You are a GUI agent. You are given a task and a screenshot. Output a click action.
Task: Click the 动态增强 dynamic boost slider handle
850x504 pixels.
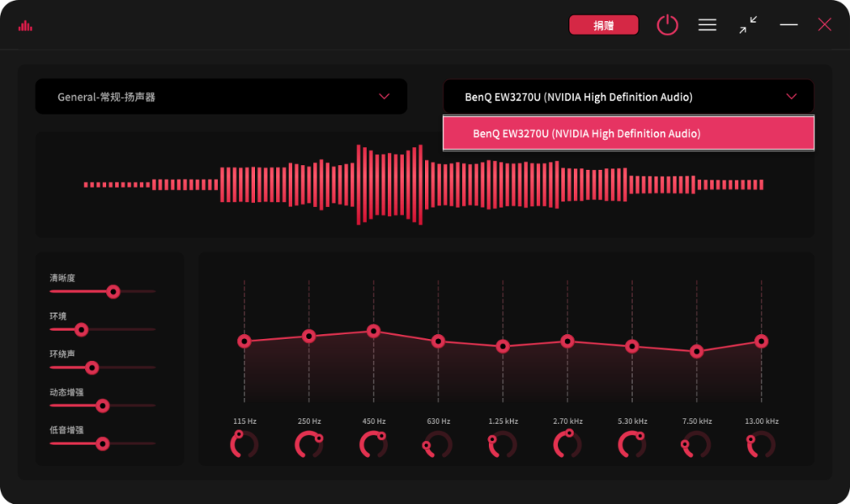point(102,406)
